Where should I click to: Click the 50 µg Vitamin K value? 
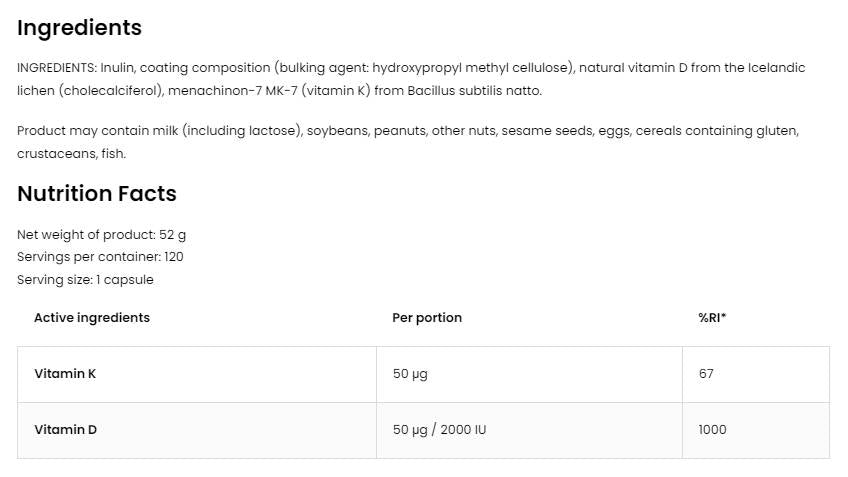click(x=410, y=374)
